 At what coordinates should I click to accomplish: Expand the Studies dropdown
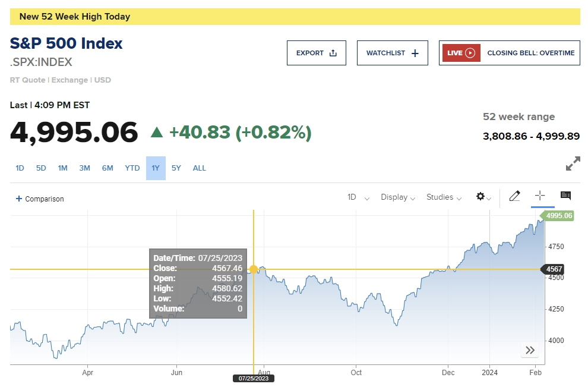click(x=444, y=197)
